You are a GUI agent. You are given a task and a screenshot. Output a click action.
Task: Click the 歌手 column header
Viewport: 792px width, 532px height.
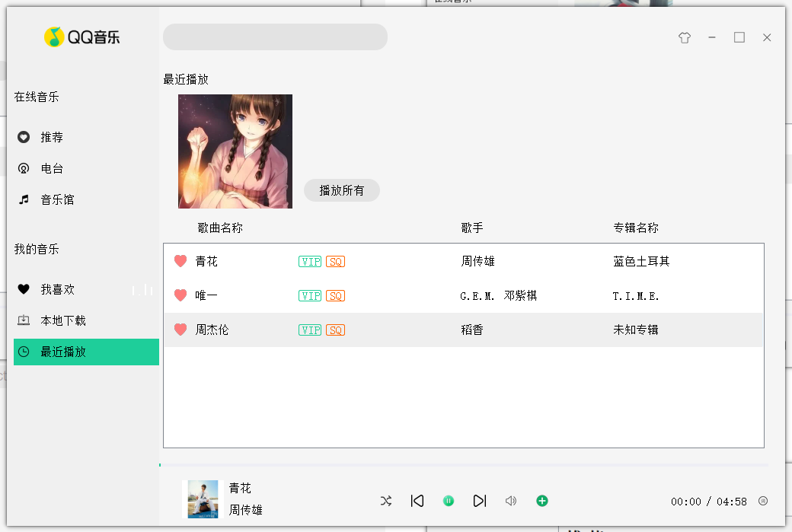click(472, 228)
